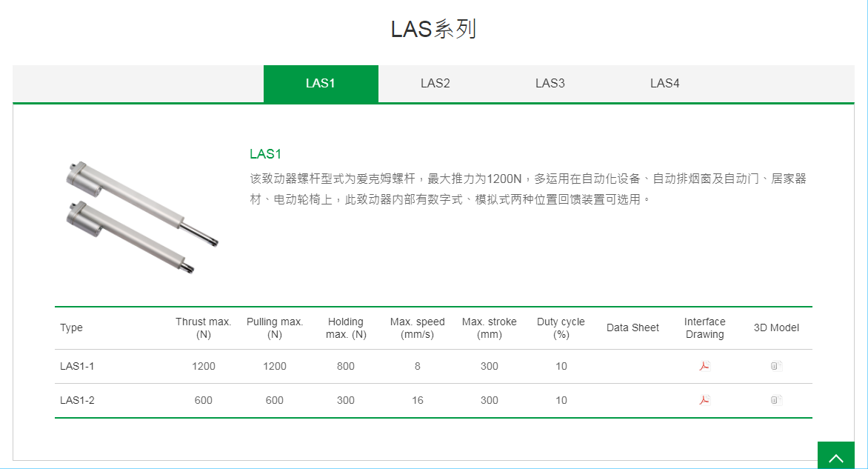Switch to the LAS2 tab
Image resolution: width=868 pixels, height=469 pixels.
click(435, 83)
